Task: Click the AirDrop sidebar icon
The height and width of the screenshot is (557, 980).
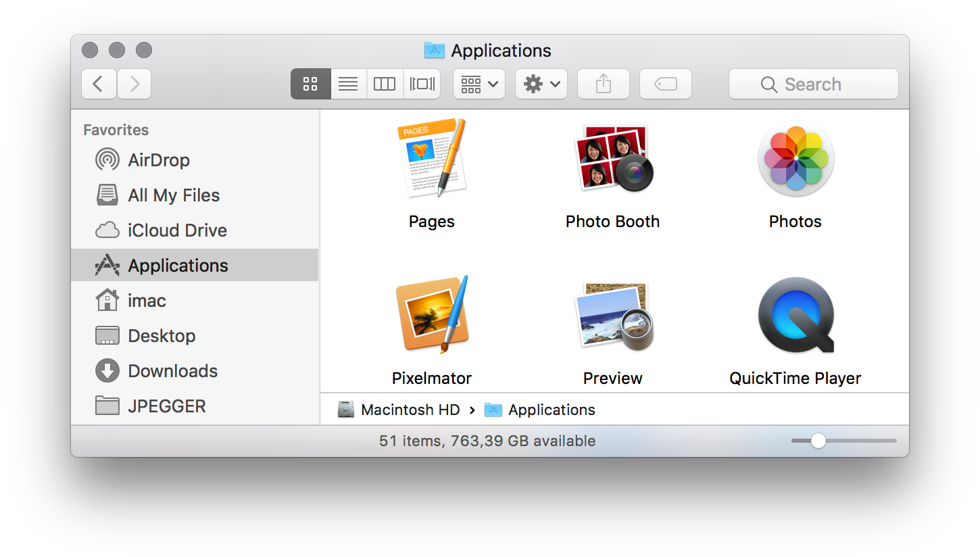Action: 107,160
